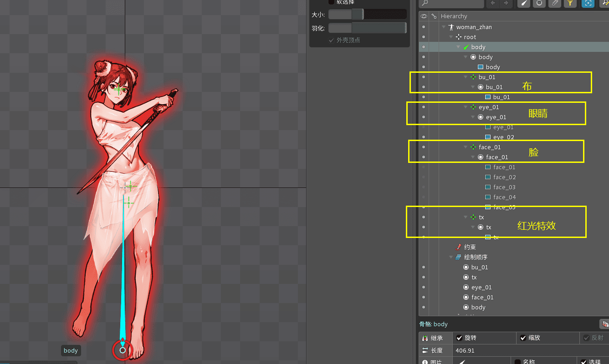The height and width of the screenshot is (364, 609).
Task: Click the bone filter icon in the tree toolbar
Action: tap(525, 3)
